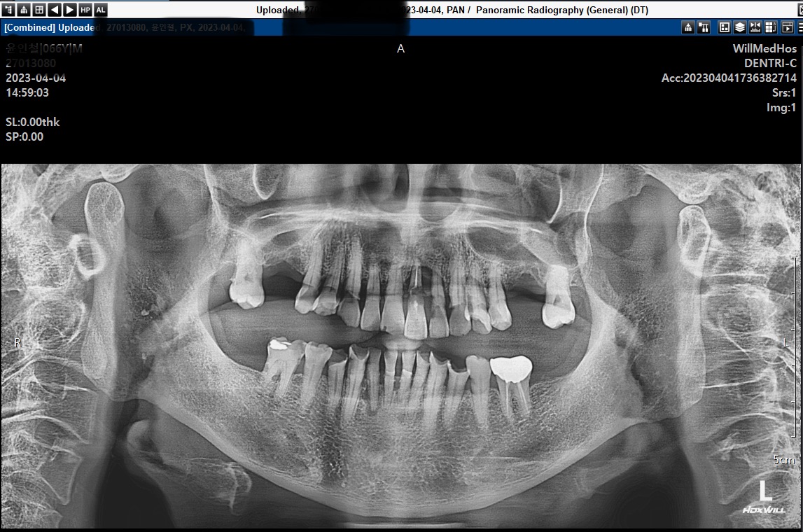803x532 pixels.
Task: Toggle the mirror/sync comparison icon
Action: point(755,27)
